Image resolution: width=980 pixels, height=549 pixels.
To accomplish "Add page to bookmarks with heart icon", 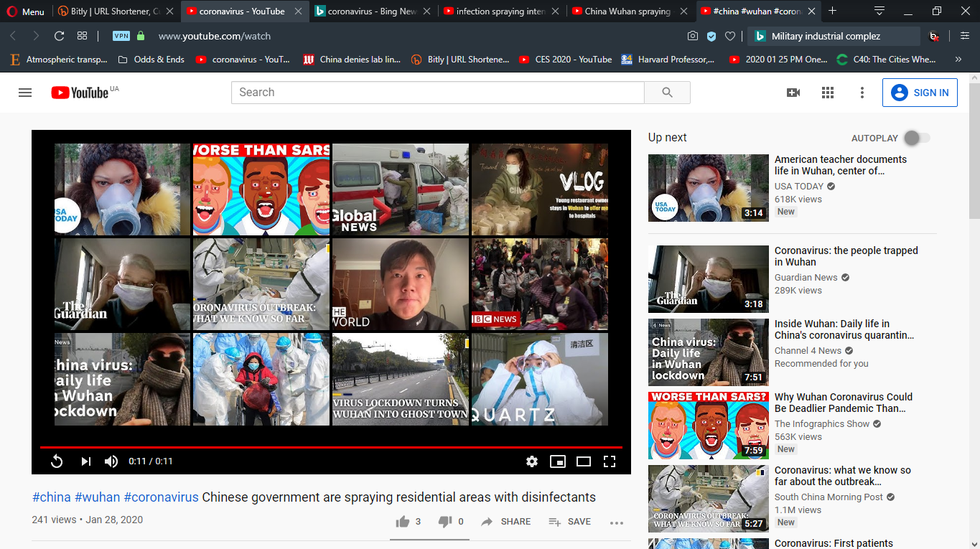I will pyautogui.click(x=730, y=36).
